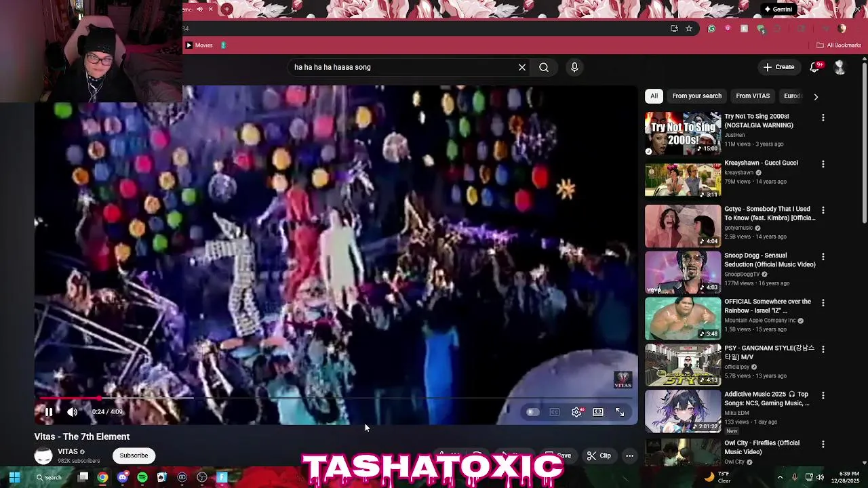Image resolution: width=868 pixels, height=488 pixels.
Task: Open options for PSY Gangnam Style
Action: [823, 349]
